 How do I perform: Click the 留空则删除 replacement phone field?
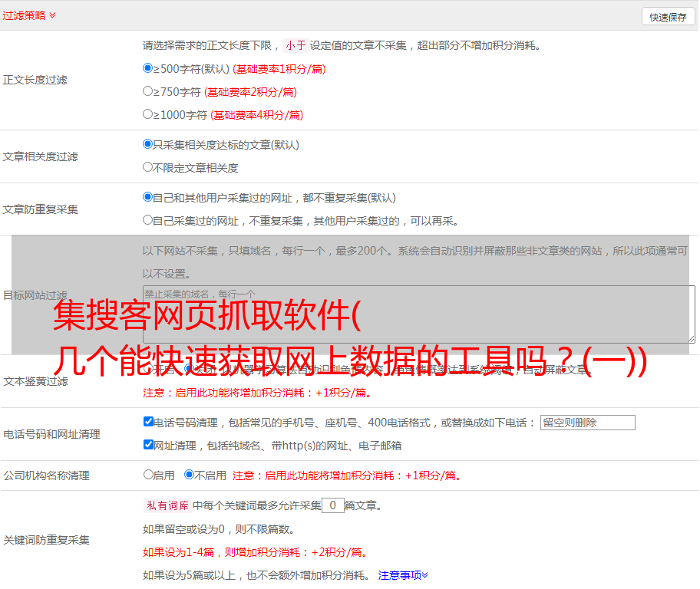coord(587,423)
